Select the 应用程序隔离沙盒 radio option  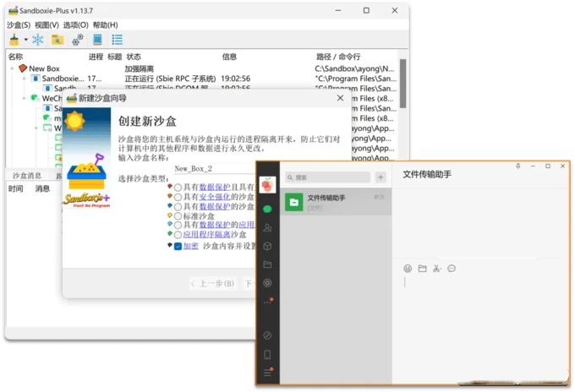(178, 235)
